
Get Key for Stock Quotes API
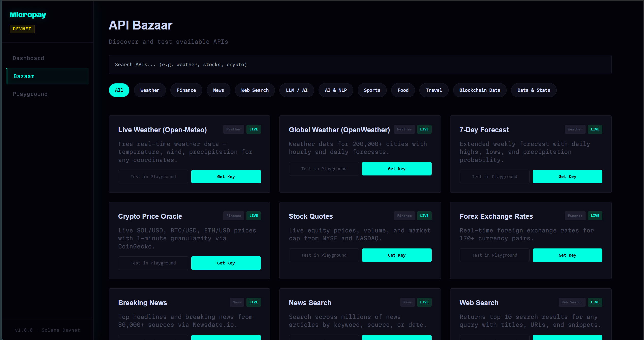tap(396, 255)
